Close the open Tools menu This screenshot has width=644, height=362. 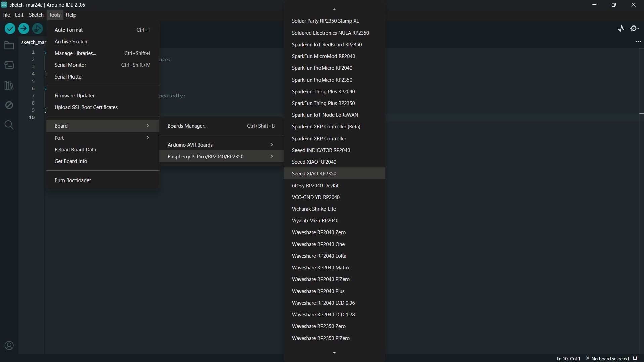(55, 15)
